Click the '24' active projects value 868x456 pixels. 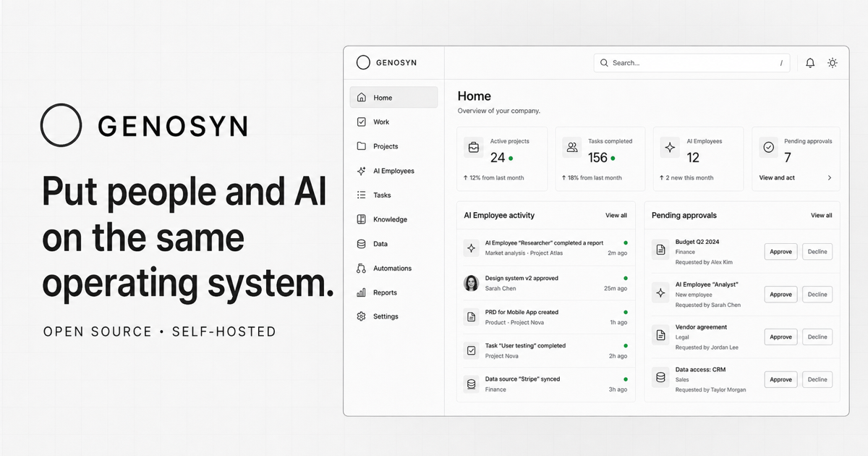coord(498,157)
